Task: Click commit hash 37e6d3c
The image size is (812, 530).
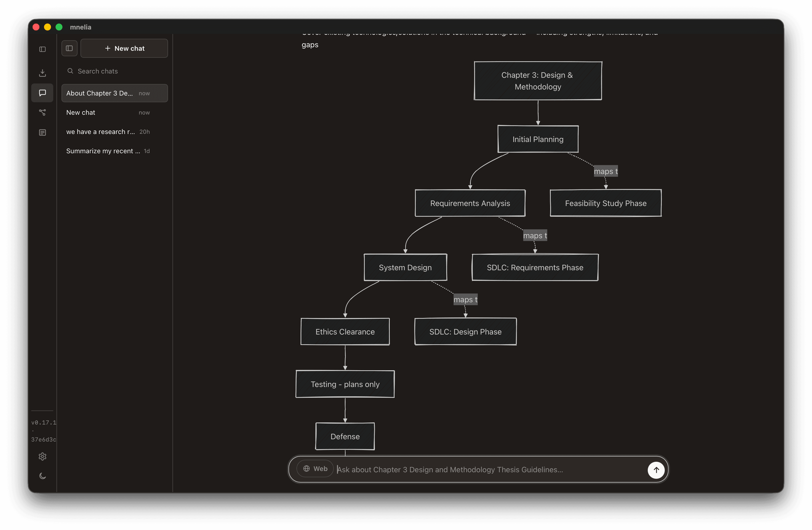Action: 44,439
